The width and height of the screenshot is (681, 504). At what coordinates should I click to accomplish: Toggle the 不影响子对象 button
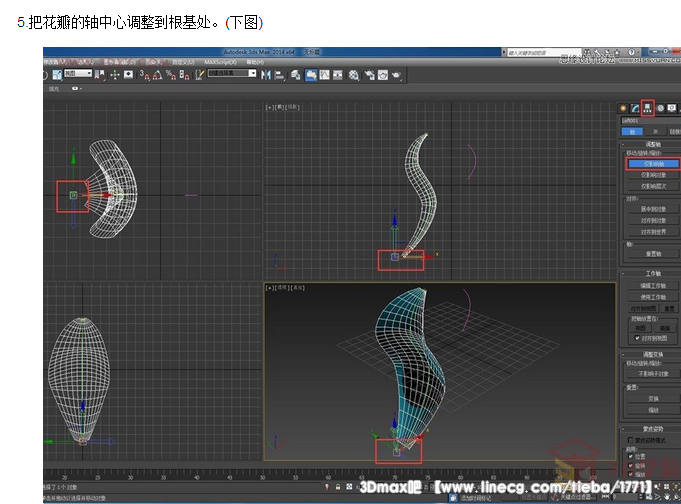pyautogui.click(x=654, y=374)
